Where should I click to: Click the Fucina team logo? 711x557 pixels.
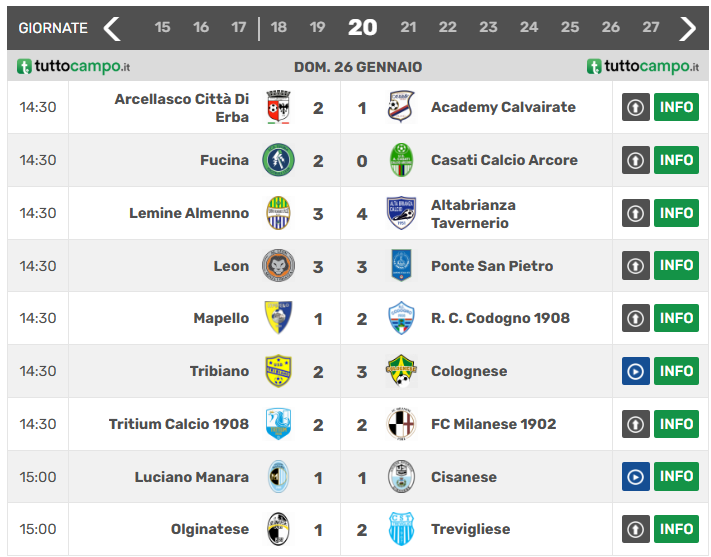(278, 160)
